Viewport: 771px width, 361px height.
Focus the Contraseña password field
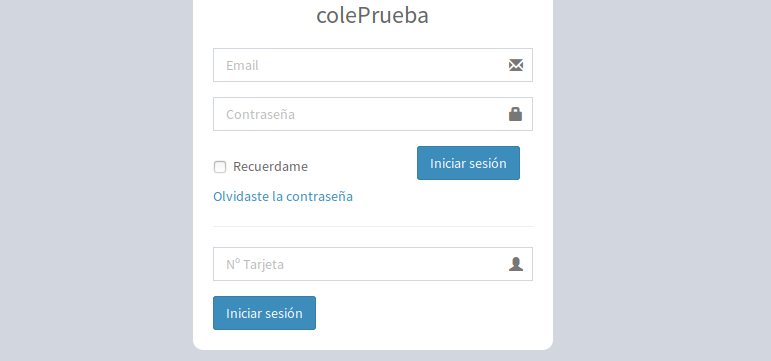(373, 114)
